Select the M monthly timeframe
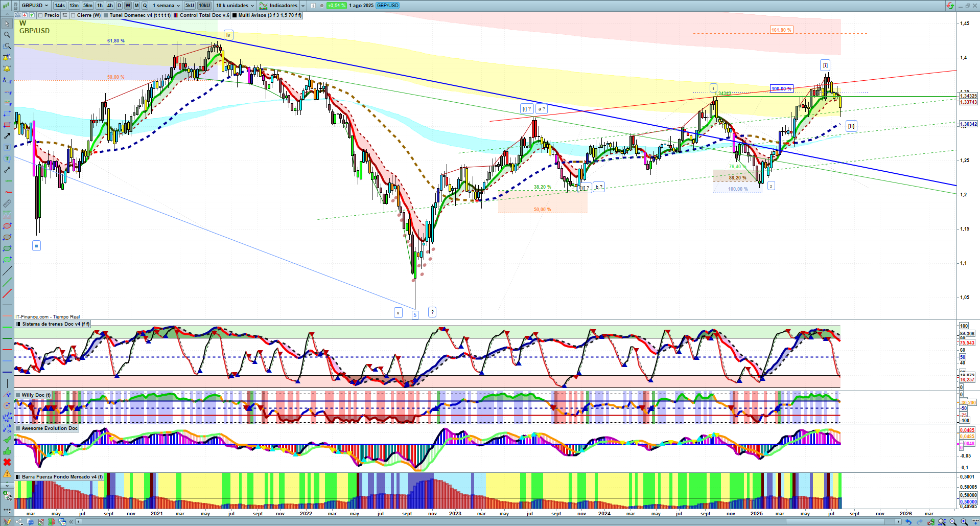The width and height of the screenshot is (980, 526). pos(136,6)
